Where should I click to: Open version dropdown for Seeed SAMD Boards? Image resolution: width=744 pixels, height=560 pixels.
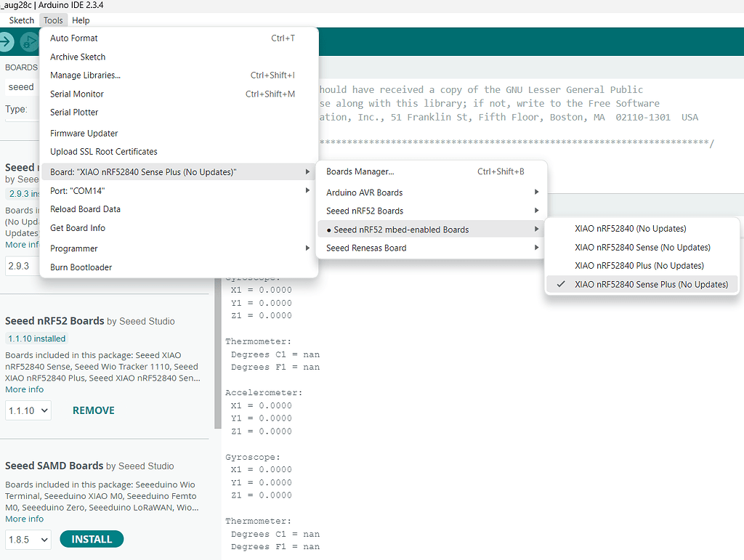click(28, 540)
